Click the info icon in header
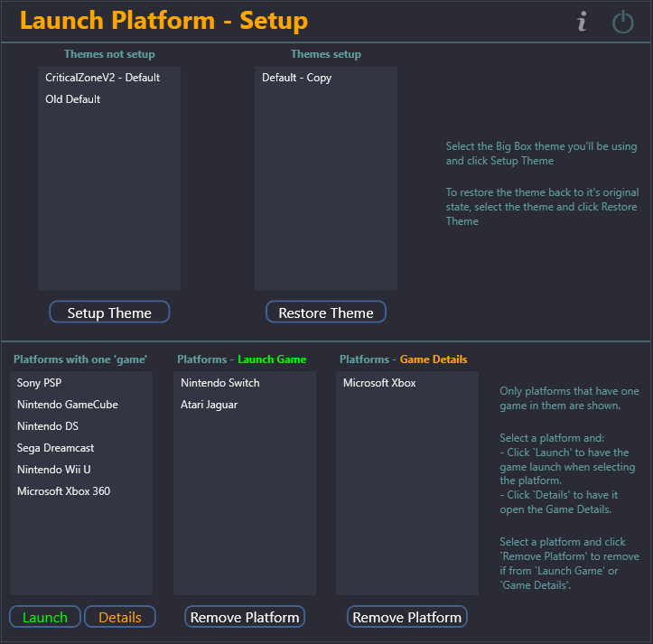653x644 pixels. (x=582, y=22)
